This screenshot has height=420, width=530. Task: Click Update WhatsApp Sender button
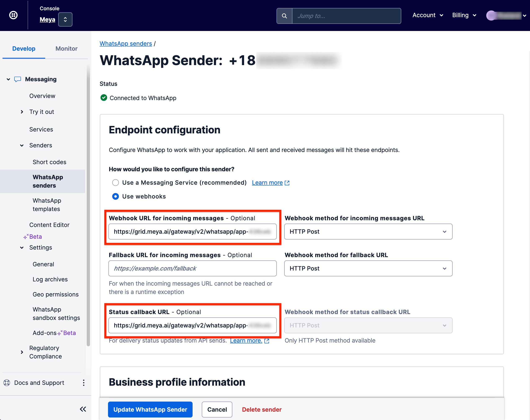[x=150, y=409]
